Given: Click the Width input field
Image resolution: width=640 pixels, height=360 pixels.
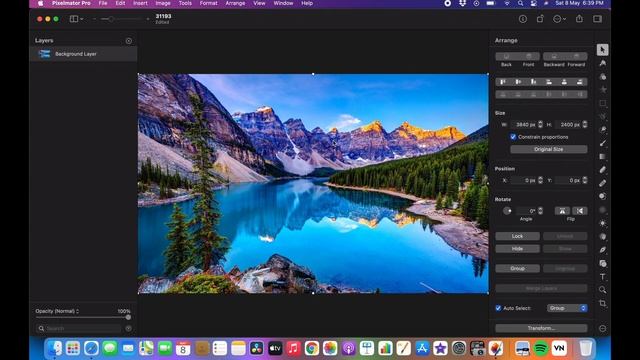Looking at the screenshot, I should click(524, 124).
